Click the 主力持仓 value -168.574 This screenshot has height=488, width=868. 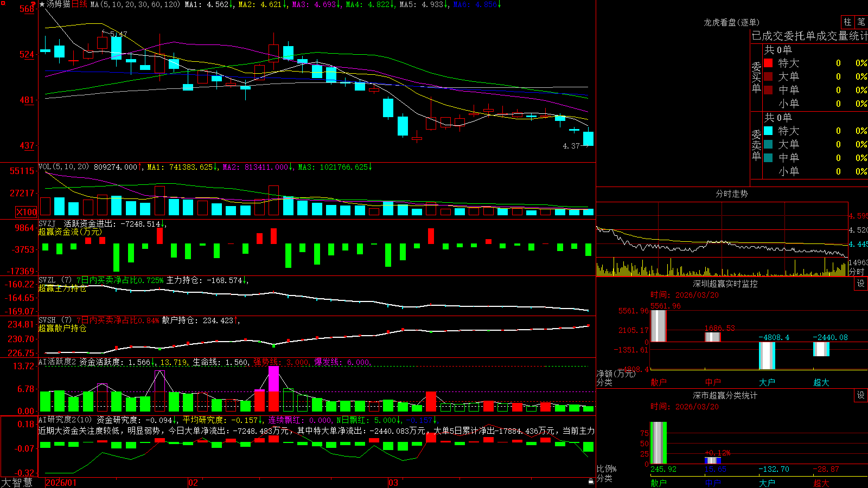tap(225, 280)
